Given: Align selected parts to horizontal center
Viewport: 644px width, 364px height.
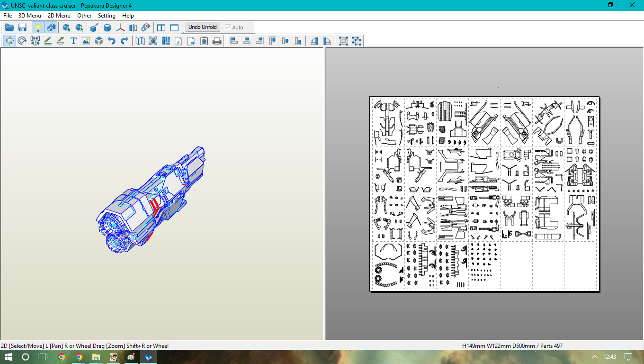Looking at the screenshot, I should click(x=247, y=41).
